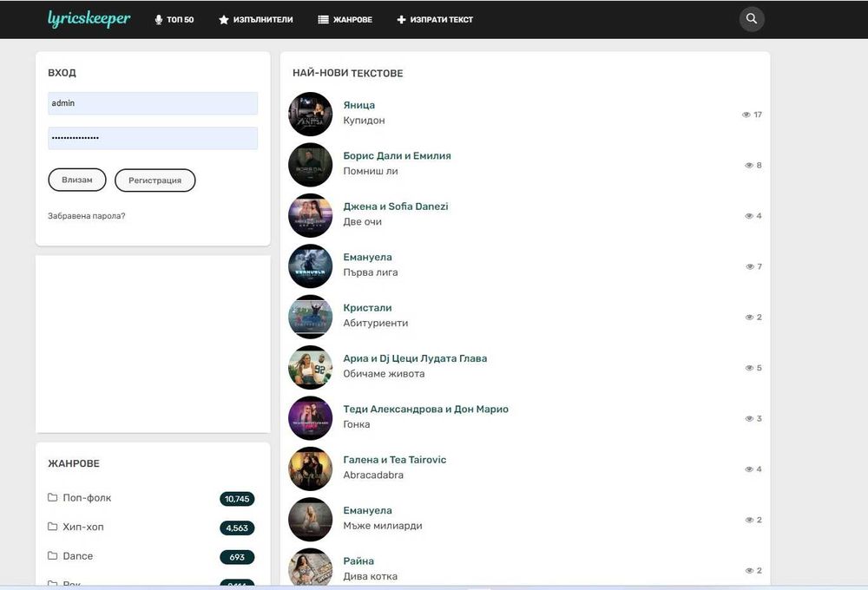The width and height of the screenshot is (868, 590).
Task: Click the 10,745 count badge
Action: (237, 499)
